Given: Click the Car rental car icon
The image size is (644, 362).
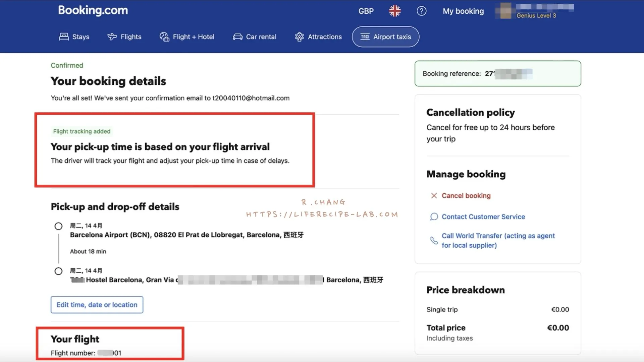Looking at the screenshot, I should coord(237,37).
